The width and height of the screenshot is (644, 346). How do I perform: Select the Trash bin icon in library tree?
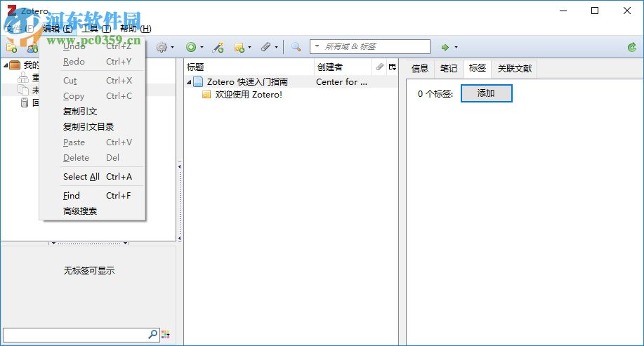click(x=25, y=102)
